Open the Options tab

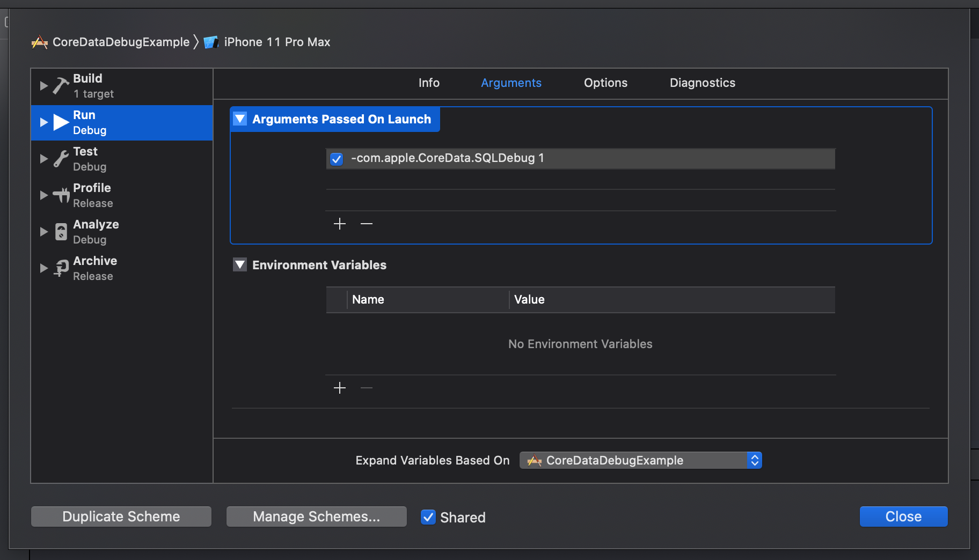click(605, 83)
